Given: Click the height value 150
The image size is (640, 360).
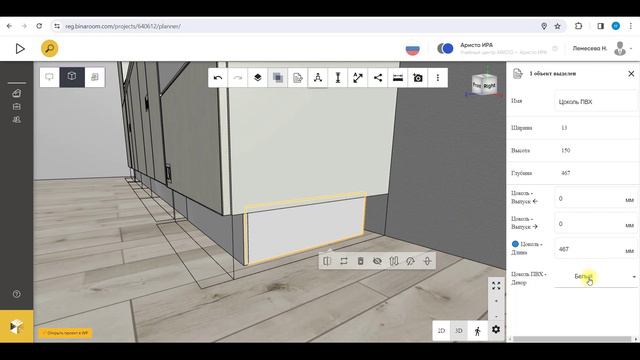Looking at the screenshot, I should point(566,151).
